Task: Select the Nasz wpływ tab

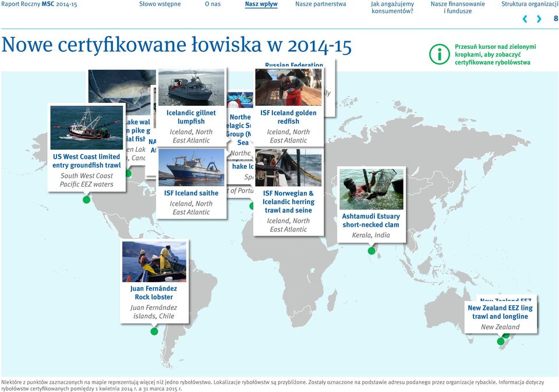Action: click(x=261, y=4)
